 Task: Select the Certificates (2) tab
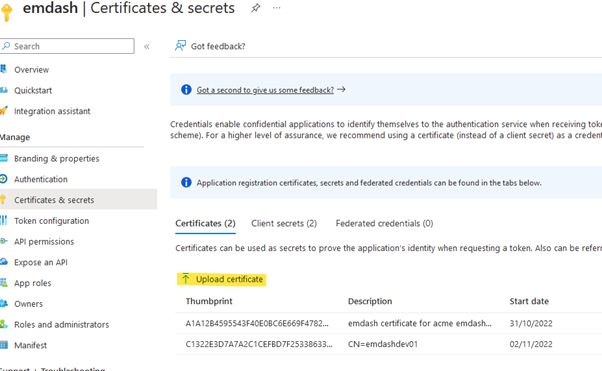205,224
